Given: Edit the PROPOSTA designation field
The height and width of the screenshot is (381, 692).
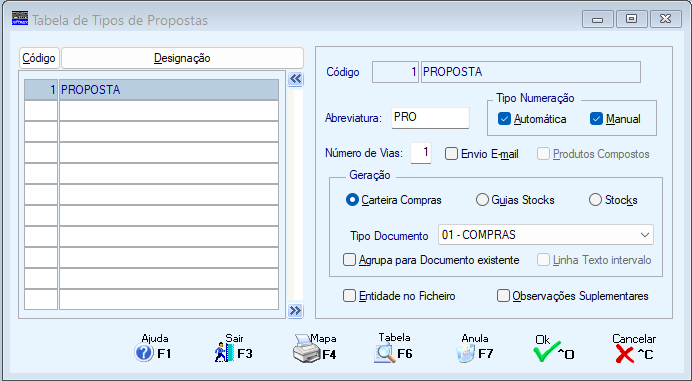Looking at the screenshot, I should (x=530, y=72).
